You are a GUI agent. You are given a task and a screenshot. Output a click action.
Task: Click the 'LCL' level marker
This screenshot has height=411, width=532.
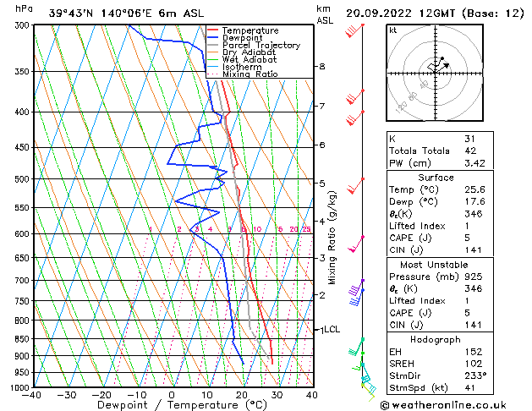[332, 329]
